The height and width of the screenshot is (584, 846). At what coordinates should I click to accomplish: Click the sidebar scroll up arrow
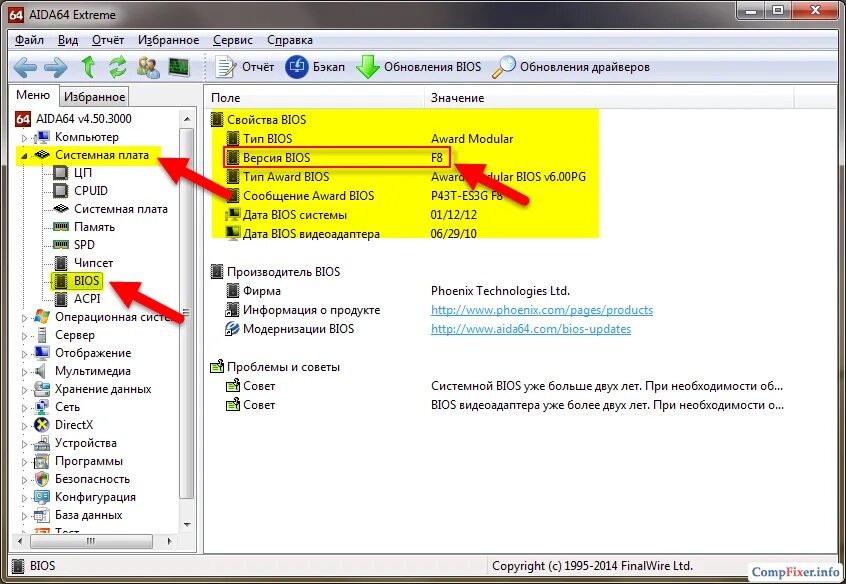pos(187,119)
